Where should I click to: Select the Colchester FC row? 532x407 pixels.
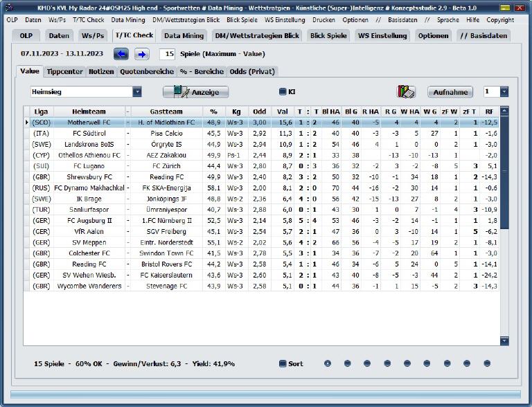(261, 253)
